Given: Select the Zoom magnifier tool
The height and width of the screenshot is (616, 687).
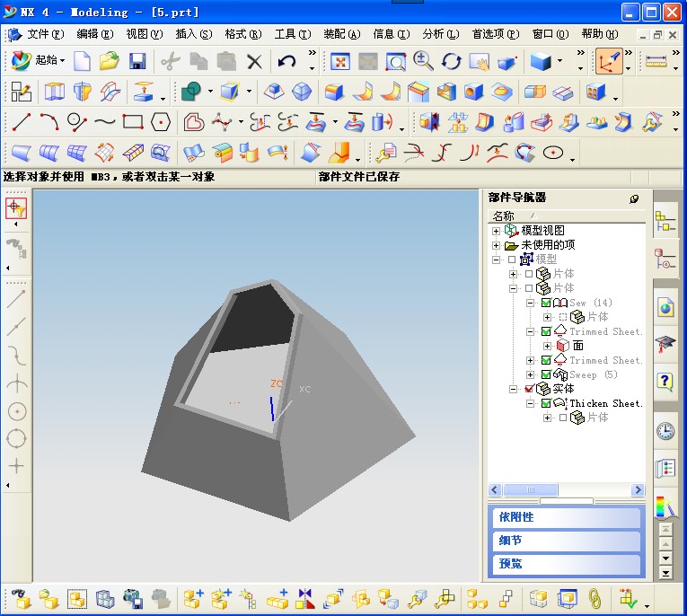Looking at the screenshot, I should coord(423,61).
